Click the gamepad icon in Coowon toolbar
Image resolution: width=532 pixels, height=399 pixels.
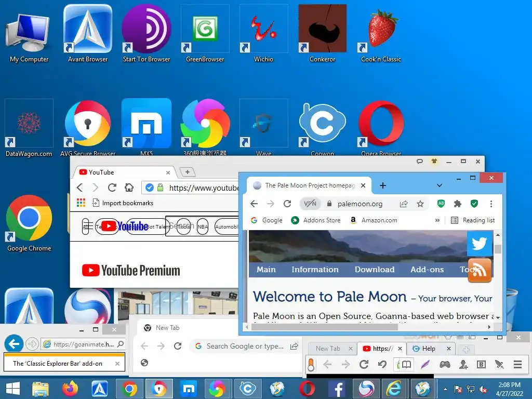[445, 365]
